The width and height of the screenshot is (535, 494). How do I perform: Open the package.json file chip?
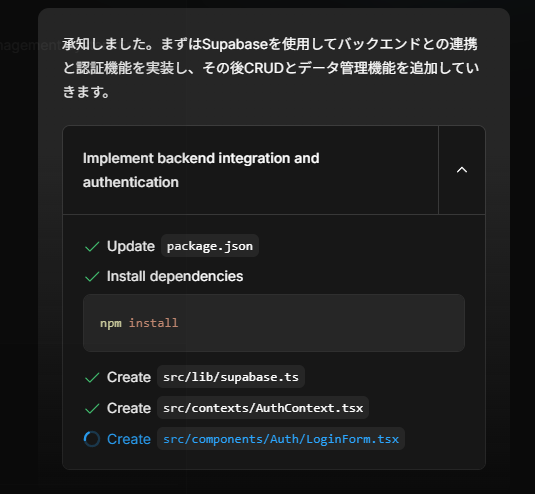point(210,246)
